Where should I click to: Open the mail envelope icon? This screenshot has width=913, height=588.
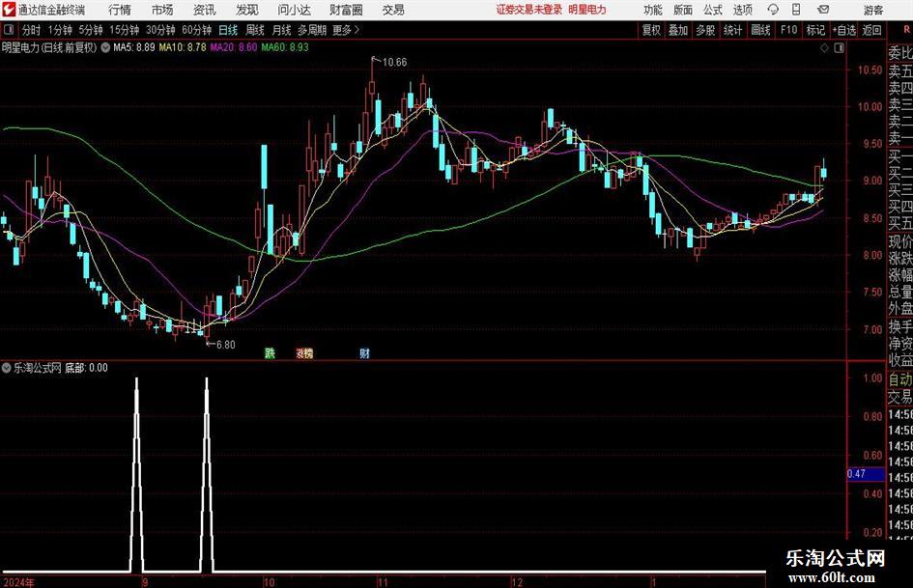pos(823,10)
